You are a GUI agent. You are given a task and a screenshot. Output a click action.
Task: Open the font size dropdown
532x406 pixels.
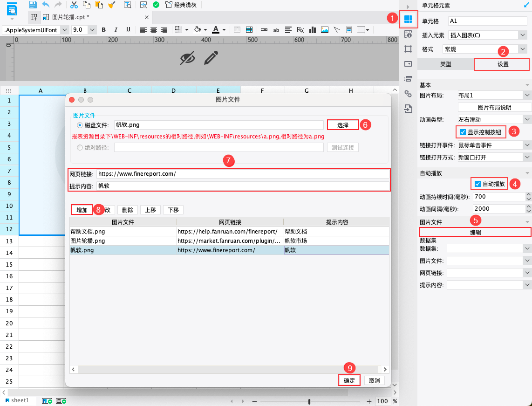[92, 30]
